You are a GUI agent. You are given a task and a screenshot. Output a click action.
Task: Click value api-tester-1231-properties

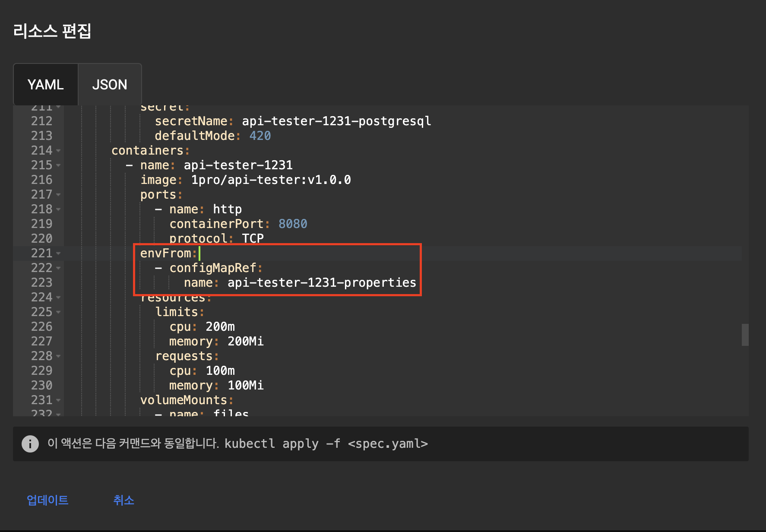point(322,283)
